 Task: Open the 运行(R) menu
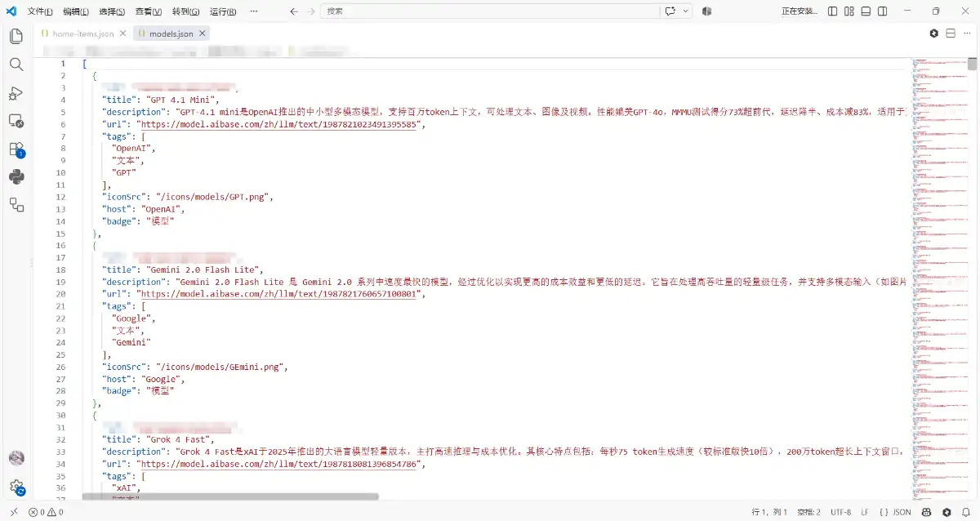pyautogui.click(x=223, y=11)
